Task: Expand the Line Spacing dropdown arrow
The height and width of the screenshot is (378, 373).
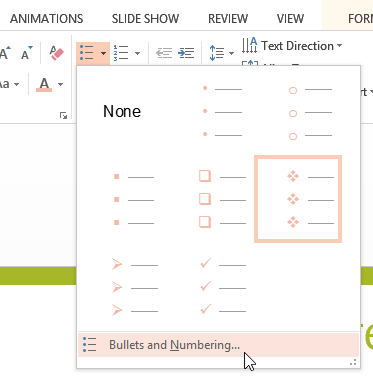Action: pos(231,53)
